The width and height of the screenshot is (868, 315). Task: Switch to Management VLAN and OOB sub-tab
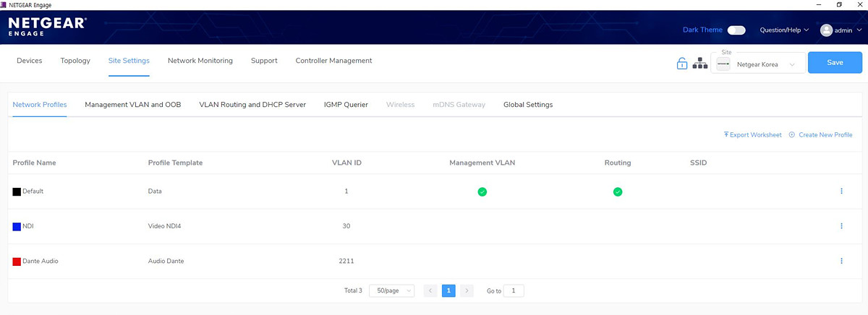[x=133, y=105]
